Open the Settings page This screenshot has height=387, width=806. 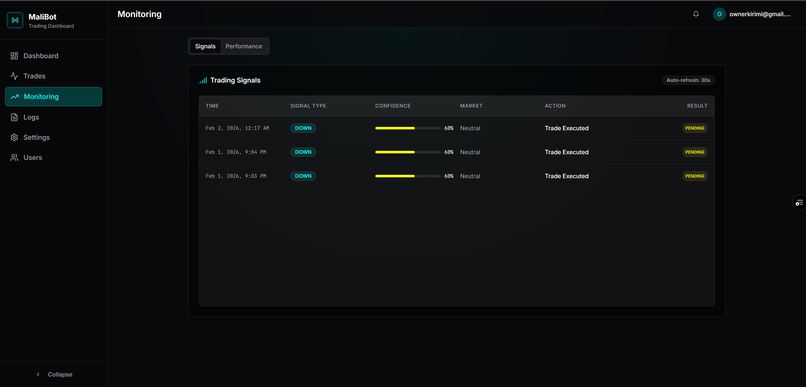click(53, 137)
